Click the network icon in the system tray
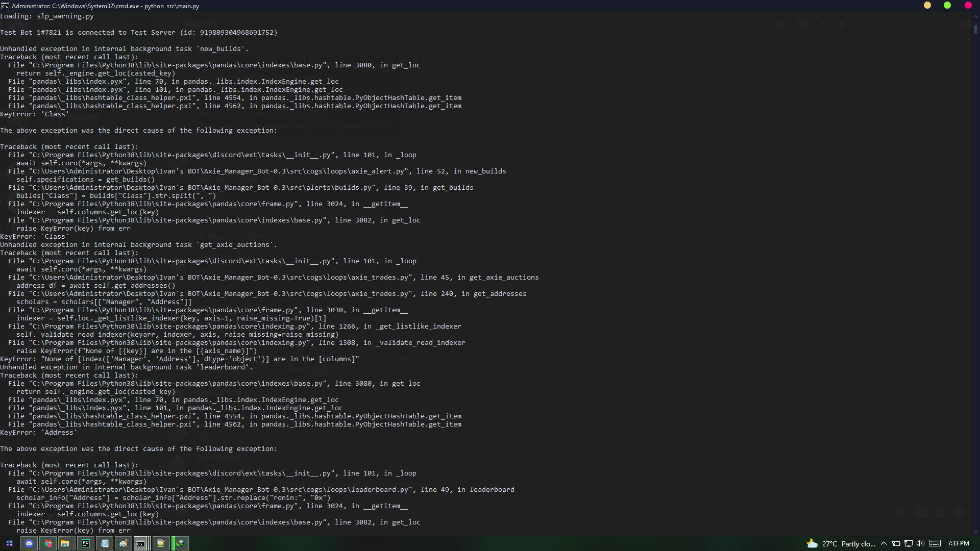The height and width of the screenshot is (551, 980). (x=909, y=543)
